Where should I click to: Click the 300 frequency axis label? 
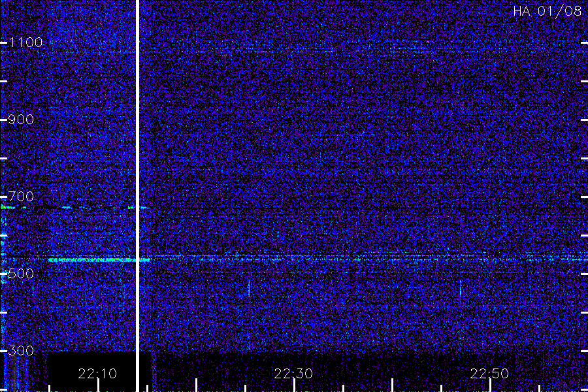[x=21, y=351]
